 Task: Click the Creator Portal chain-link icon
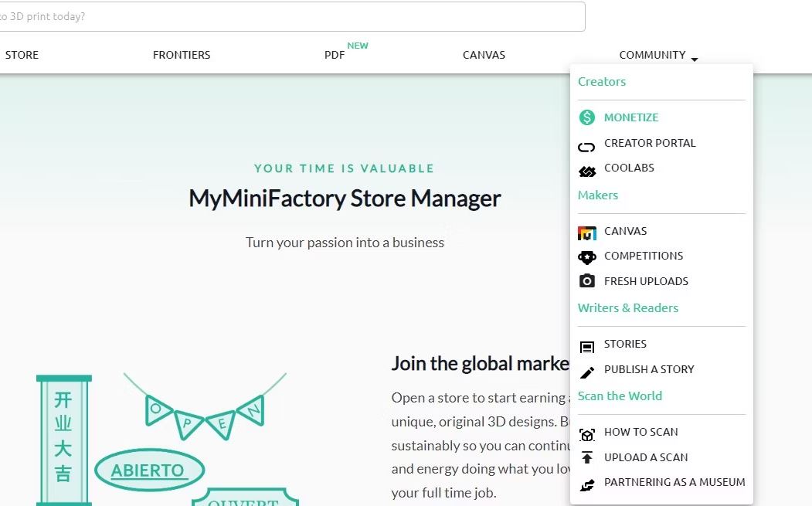pyautogui.click(x=586, y=148)
